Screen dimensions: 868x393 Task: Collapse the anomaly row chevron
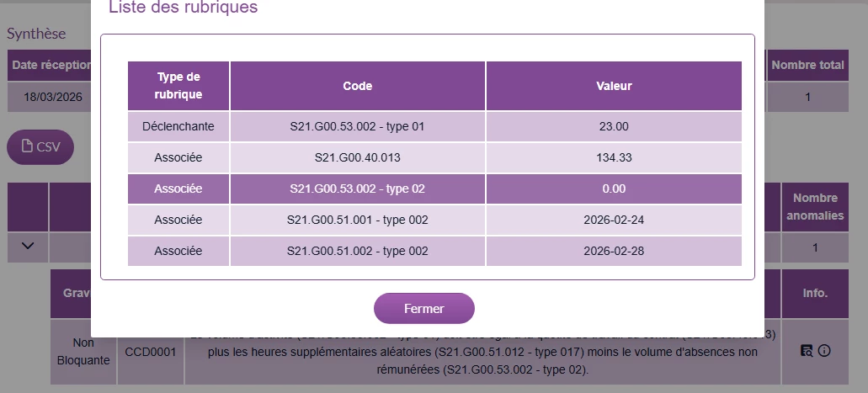[28, 247]
